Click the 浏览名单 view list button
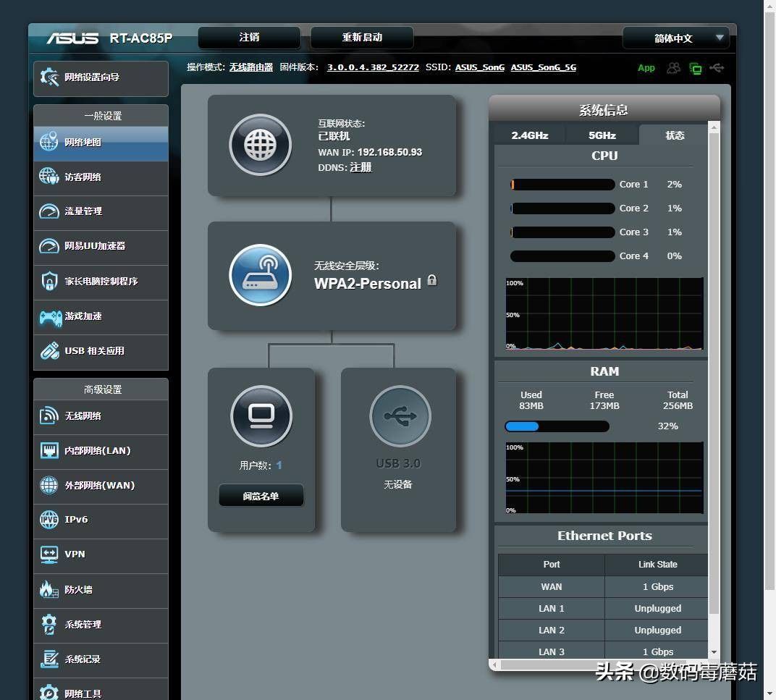776x700 pixels. click(261, 496)
